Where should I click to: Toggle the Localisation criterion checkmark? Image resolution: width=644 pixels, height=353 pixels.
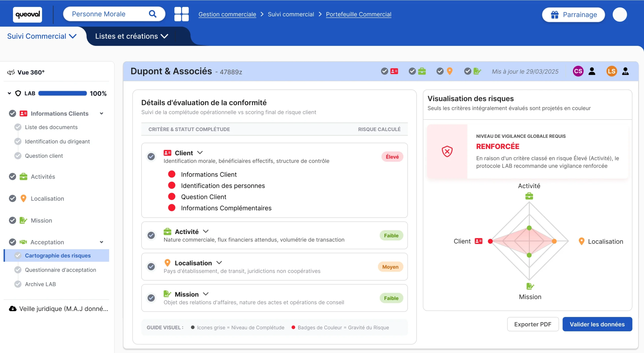151,267
